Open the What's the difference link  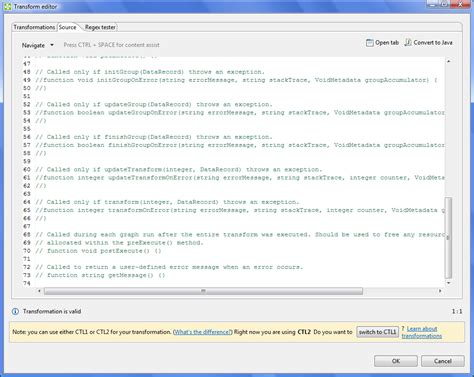(202, 332)
